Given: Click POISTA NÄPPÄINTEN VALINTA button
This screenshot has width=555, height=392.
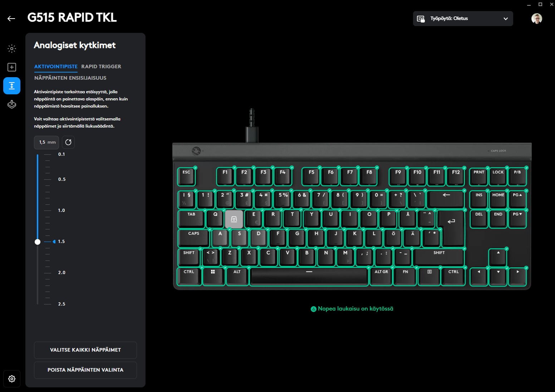Looking at the screenshot, I should (x=85, y=370).
